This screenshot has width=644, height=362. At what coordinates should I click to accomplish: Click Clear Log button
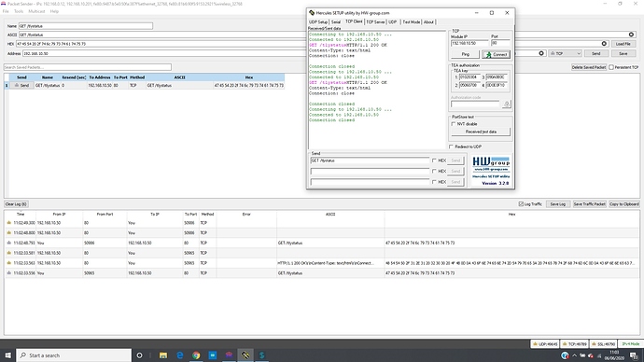pos(16,204)
